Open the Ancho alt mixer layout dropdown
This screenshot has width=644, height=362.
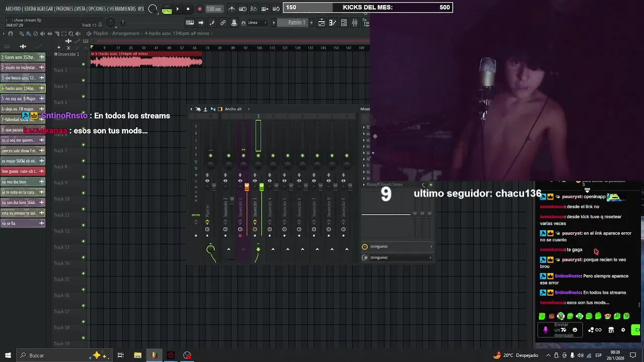click(233, 109)
